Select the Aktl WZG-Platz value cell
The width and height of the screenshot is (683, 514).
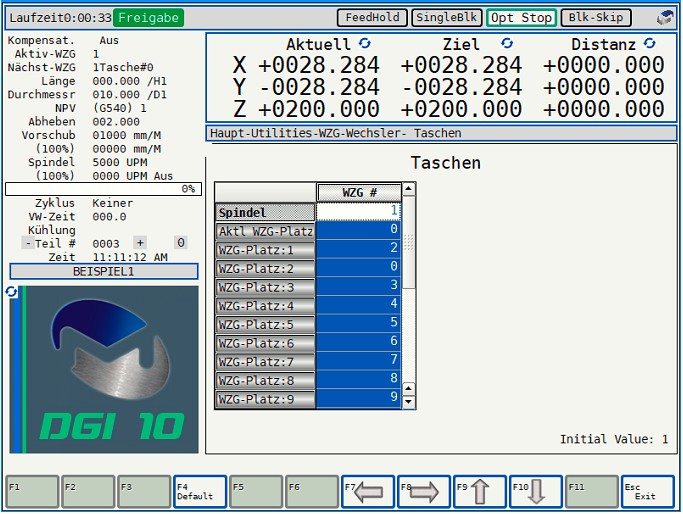point(358,230)
